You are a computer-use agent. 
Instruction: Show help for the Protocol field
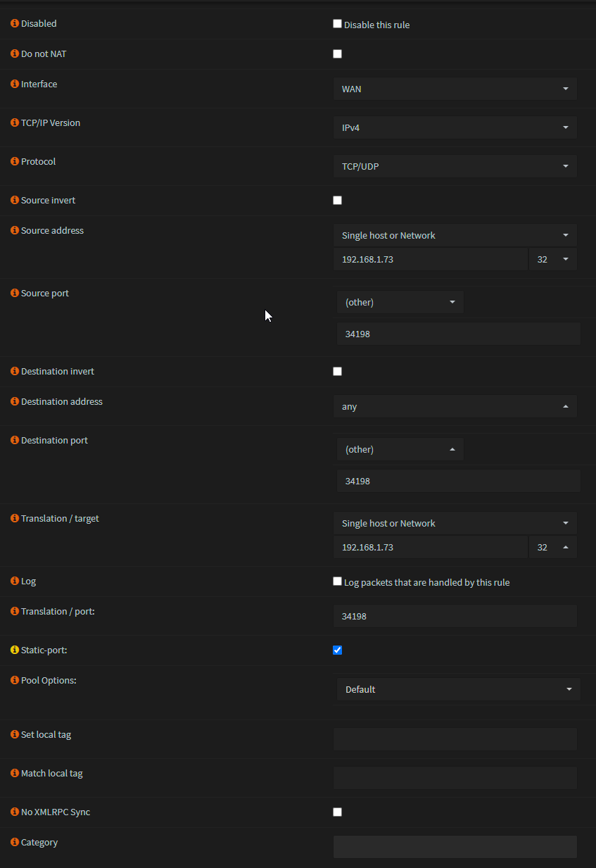tap(15, 162)
